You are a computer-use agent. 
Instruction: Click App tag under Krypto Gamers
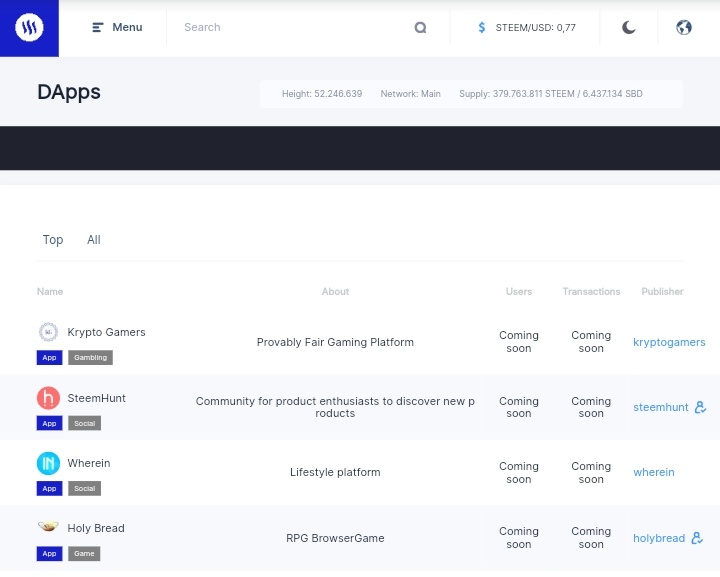(x=49, y=358)
